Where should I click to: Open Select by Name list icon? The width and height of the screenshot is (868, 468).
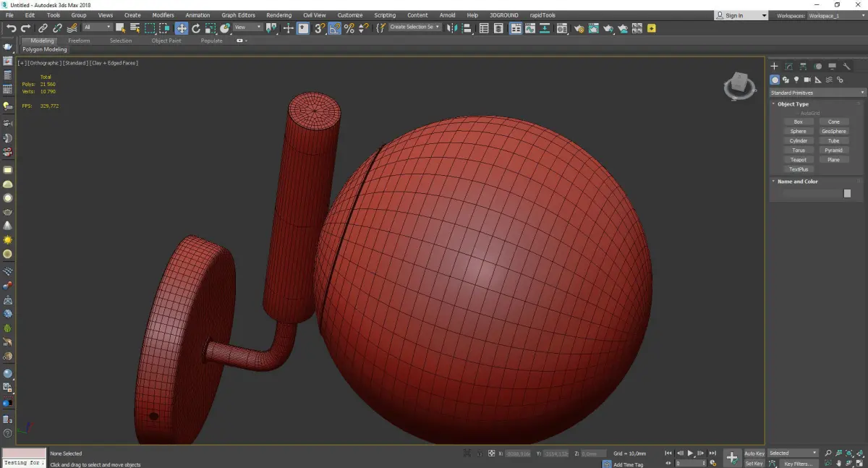135,28
